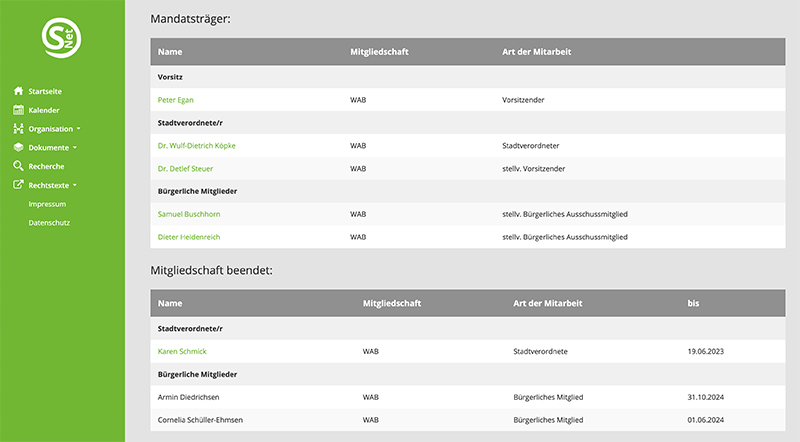Open the Kalender calendar icon
Viewport: 800px width, 442px height.
click(18, 110)
